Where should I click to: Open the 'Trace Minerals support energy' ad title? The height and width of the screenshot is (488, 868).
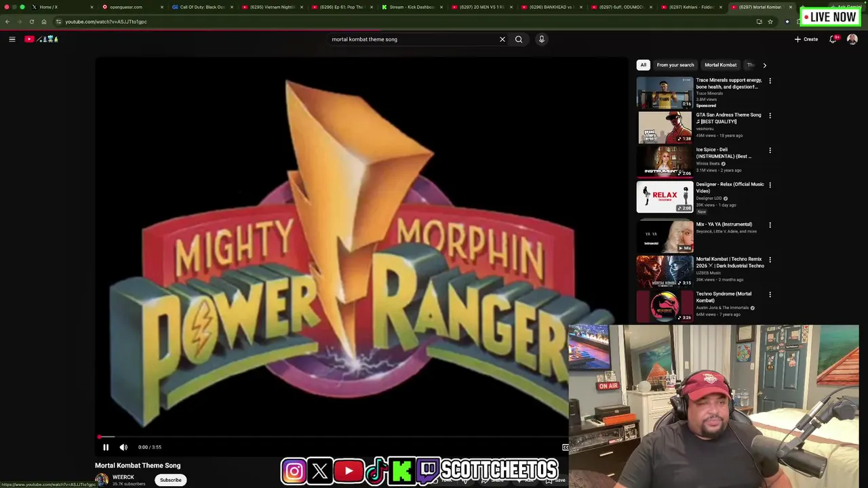tap(729, 83)
